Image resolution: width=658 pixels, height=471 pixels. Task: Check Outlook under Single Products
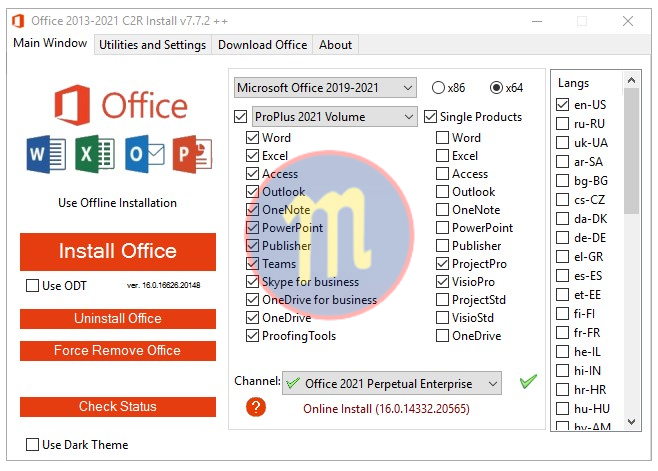[x=442, y=192]
